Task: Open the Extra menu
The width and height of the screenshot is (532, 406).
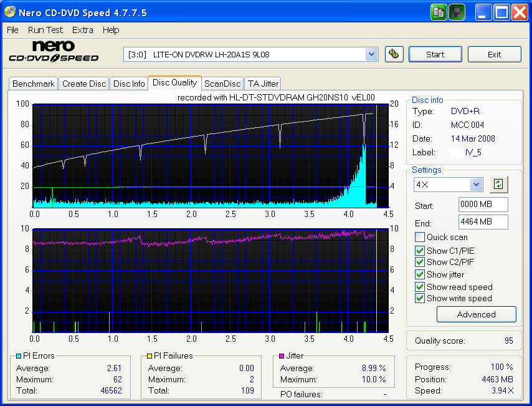Action: coord(82,30)
